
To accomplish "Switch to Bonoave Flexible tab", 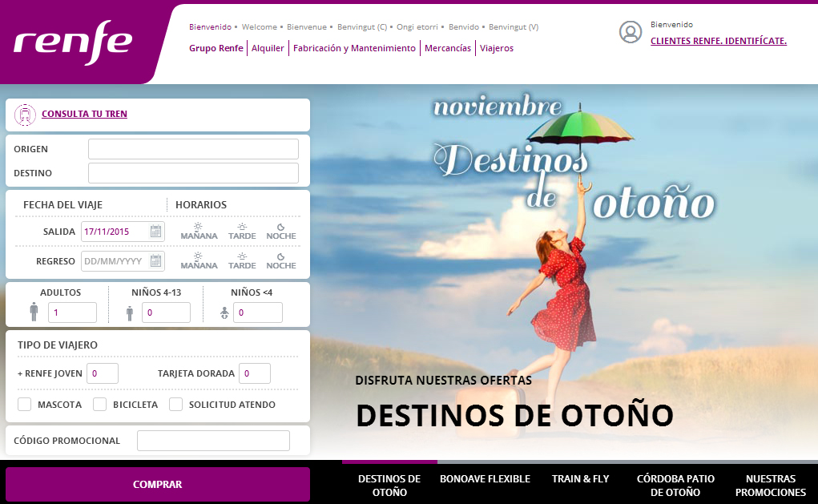I will [x=485, y=479].
